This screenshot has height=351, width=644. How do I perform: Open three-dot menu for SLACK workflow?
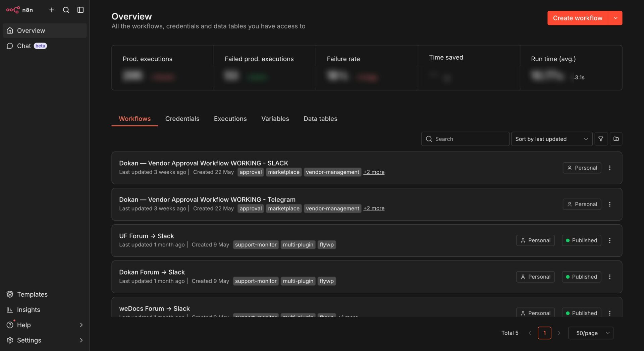point(610,168)
